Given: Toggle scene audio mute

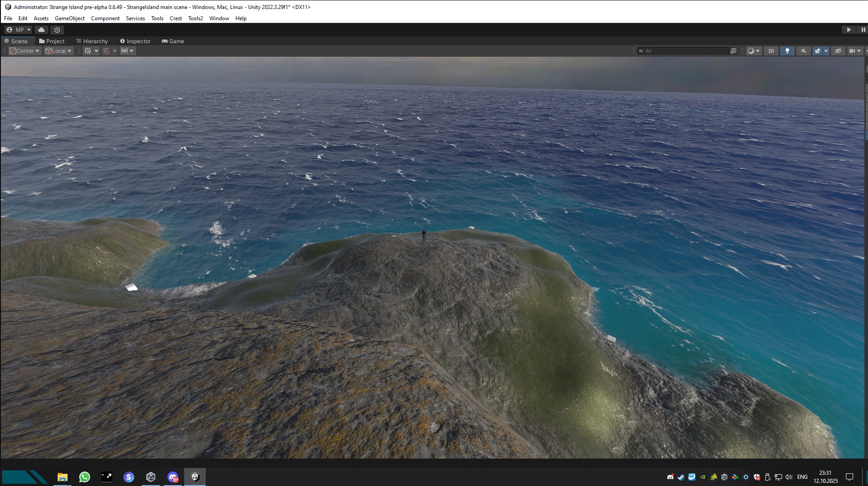Looking at the screenshot, I should pyautogui.click(x=803, y=51).
